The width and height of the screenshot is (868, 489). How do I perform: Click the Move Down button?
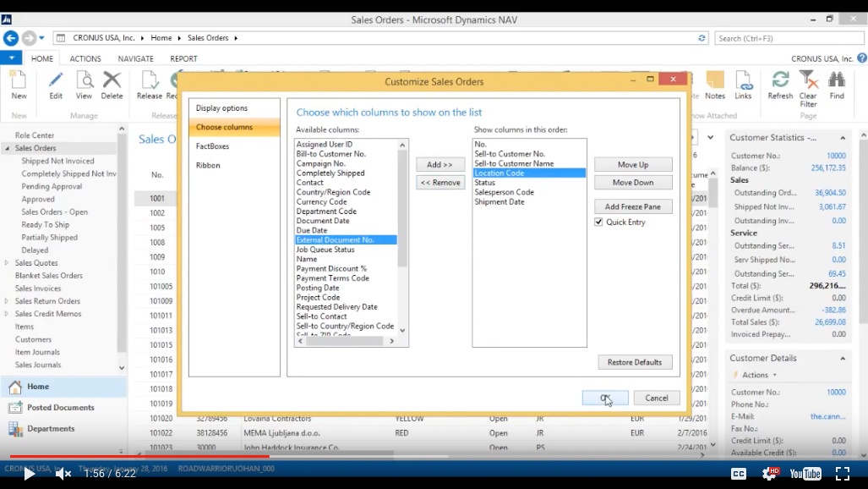(633, 183)
